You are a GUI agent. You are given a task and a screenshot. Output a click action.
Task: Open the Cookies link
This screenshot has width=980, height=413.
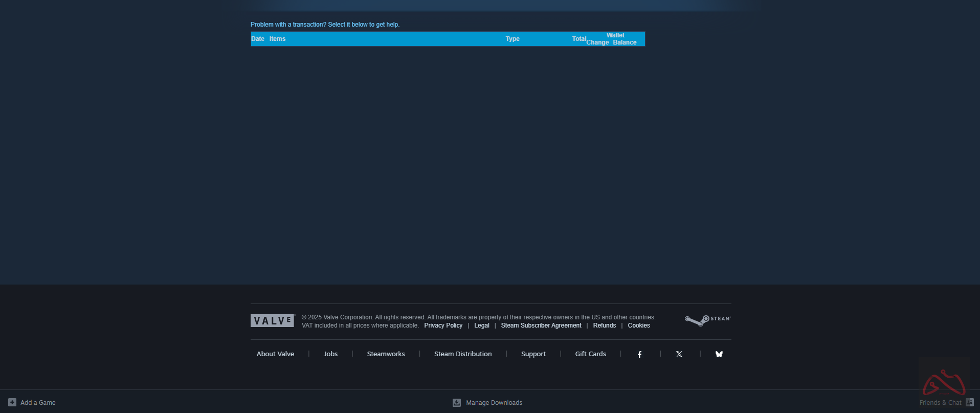[639, 325]
